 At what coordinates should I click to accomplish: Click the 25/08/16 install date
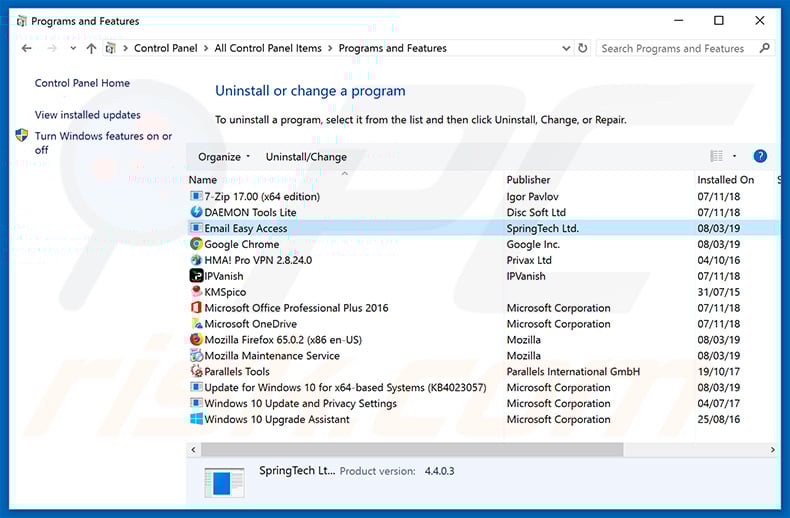718,419
